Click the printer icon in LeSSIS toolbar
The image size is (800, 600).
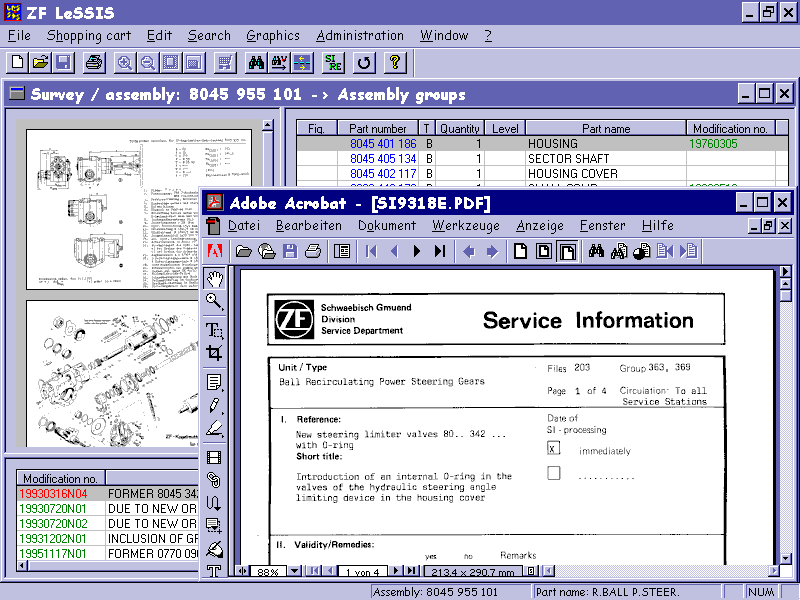click(94, 63)
